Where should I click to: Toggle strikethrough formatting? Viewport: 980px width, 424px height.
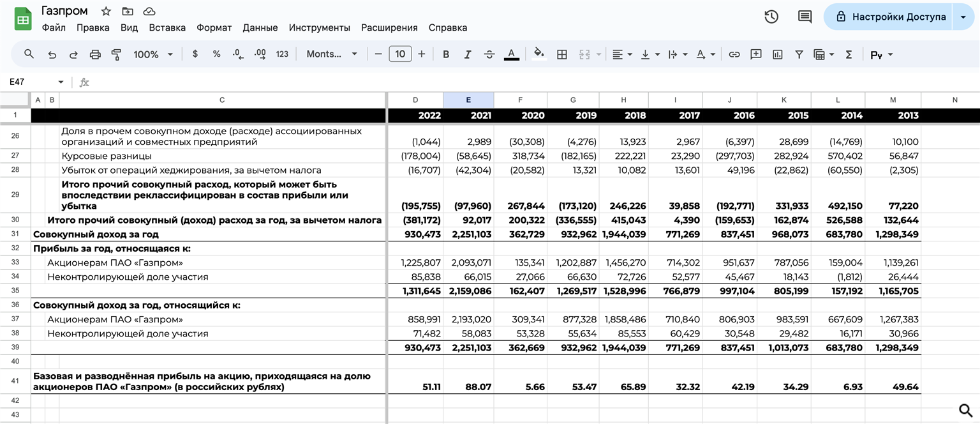pos(489,54)
